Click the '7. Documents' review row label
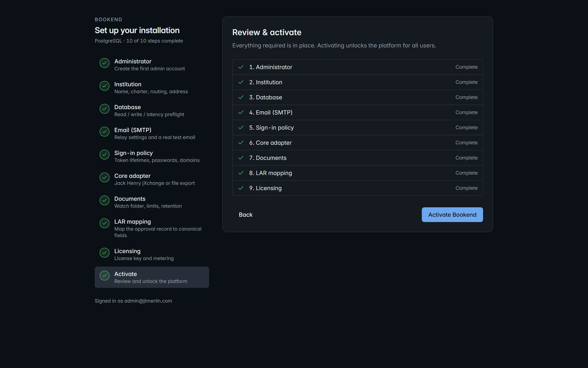Viewport: 588px width, 368px height. point(268,158)
